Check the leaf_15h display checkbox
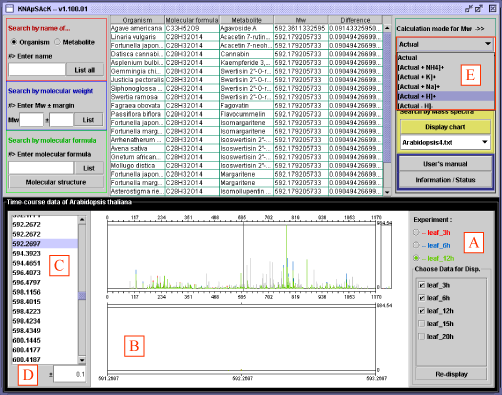This screenshot has width=502, height=395. point(422,324)
